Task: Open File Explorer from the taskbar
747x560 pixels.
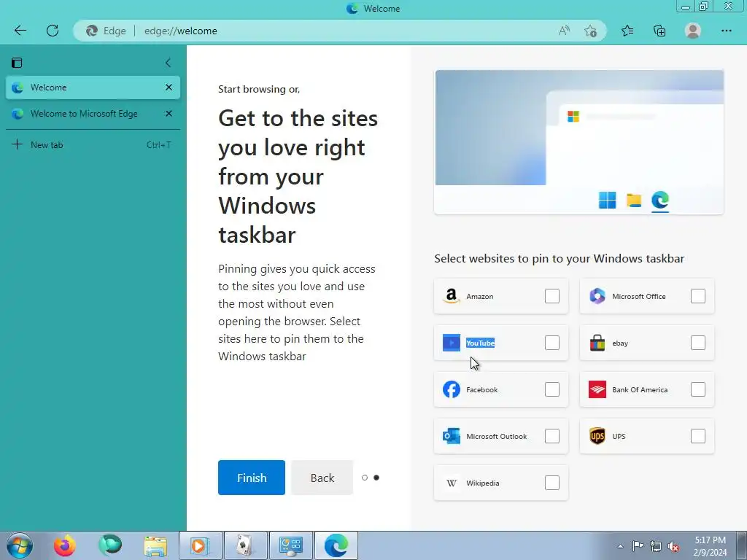Action: pos(155,545)
